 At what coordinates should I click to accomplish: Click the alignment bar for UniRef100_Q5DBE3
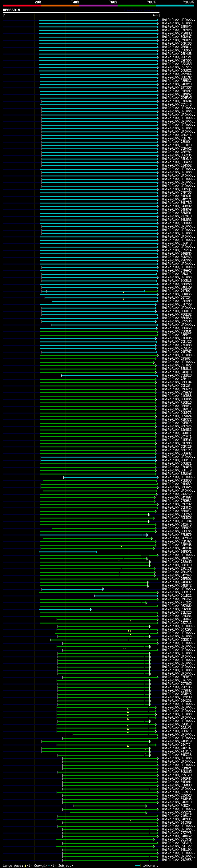click(110, 376)
